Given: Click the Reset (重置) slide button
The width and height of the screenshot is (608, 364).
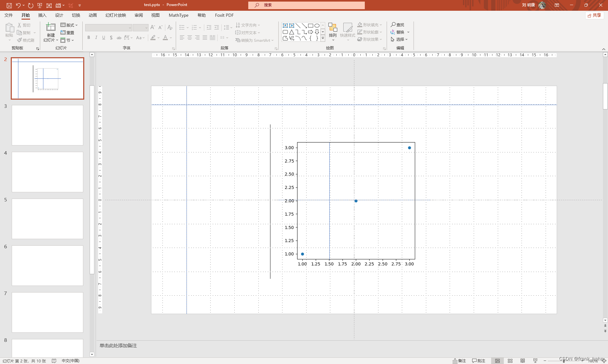Looking at the screenshot, I should point(67,33).
